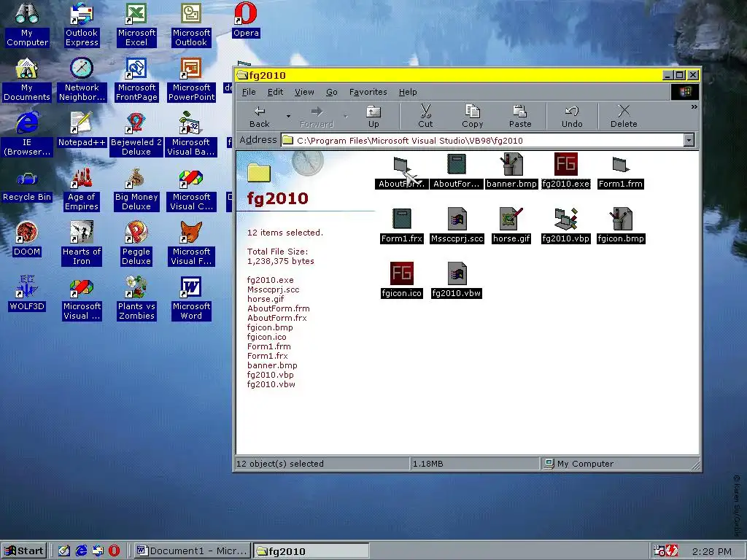Click the Address bar path field

click(x=482, y=140)
